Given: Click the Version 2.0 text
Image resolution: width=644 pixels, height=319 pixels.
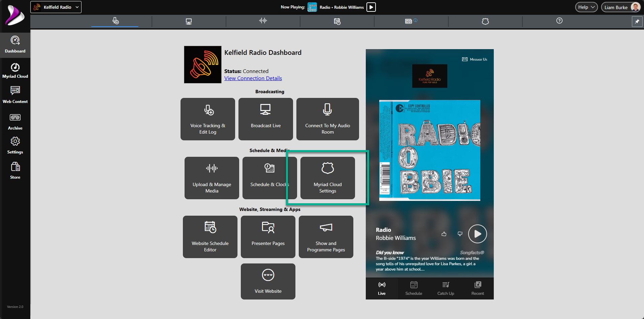Looking at the screenshot, I should [x=15, y=307].
